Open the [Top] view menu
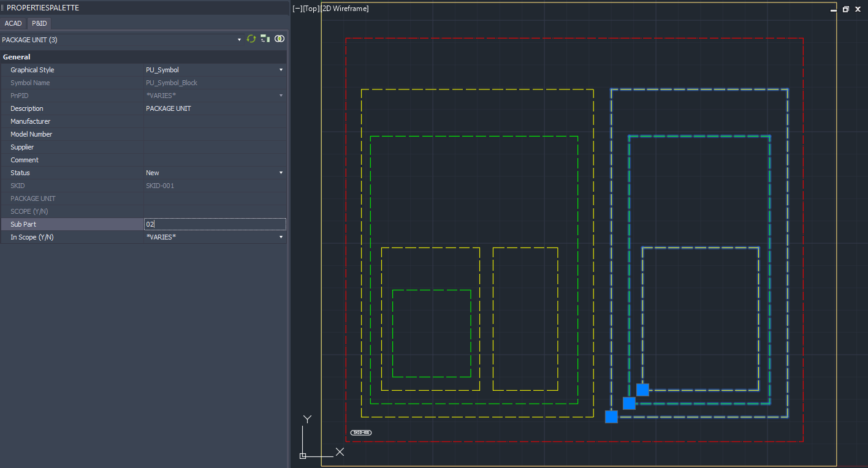868x468 pixels. click(311, 9)
